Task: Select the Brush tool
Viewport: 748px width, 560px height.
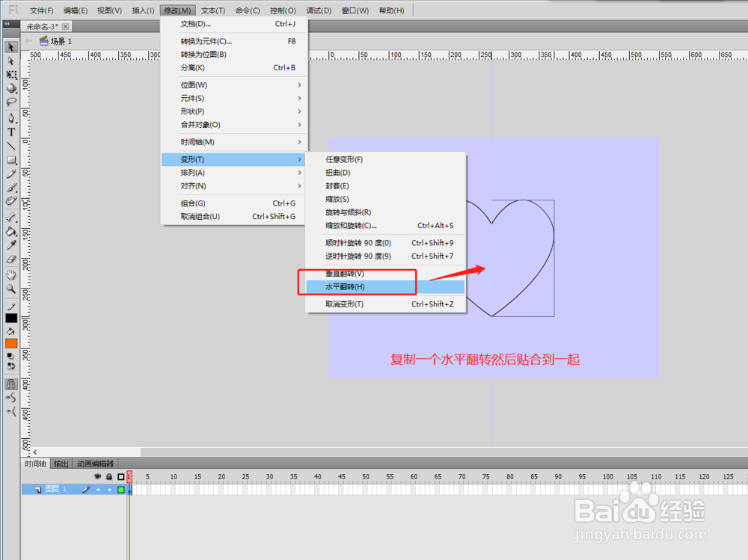Action: click(11, 188)
